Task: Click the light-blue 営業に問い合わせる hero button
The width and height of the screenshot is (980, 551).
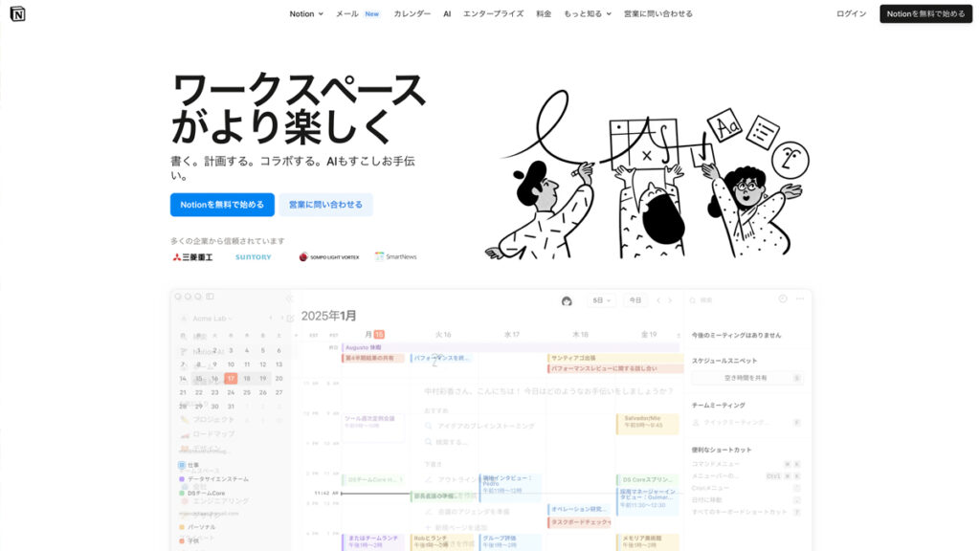Action: (x=325, y=205)
